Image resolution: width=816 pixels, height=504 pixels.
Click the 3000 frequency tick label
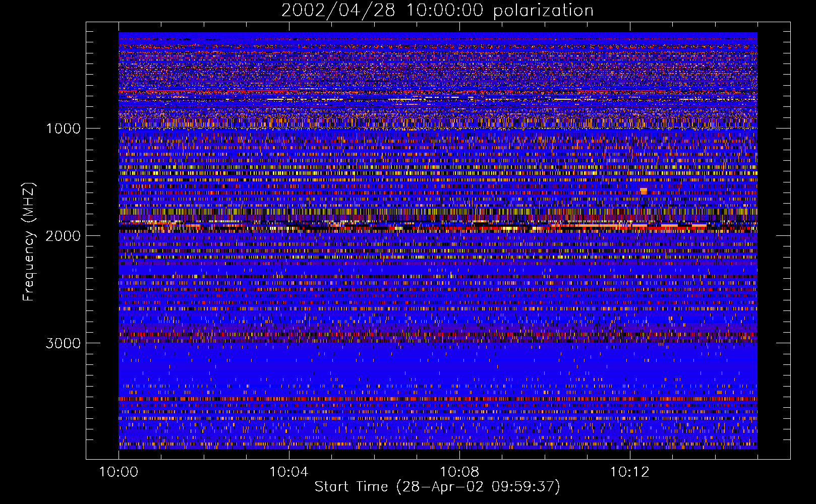(63, 343)
